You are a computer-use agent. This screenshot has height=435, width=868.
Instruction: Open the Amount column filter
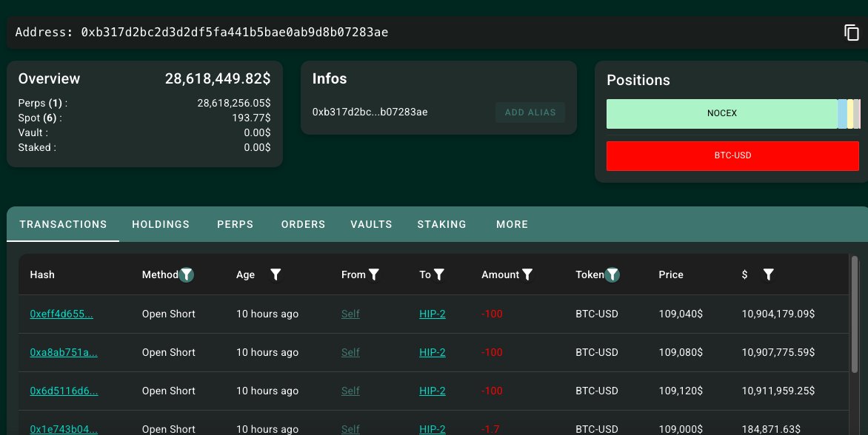(x=527, y=274)
